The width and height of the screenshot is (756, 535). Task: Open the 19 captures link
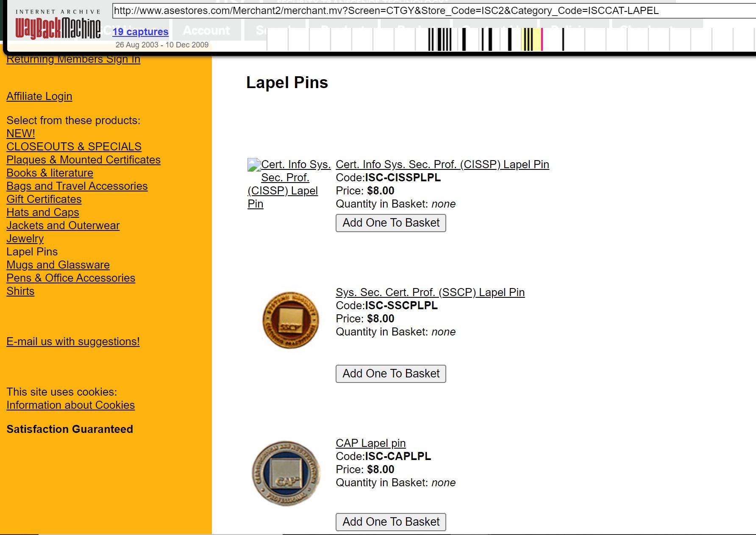tap(140, 32)
